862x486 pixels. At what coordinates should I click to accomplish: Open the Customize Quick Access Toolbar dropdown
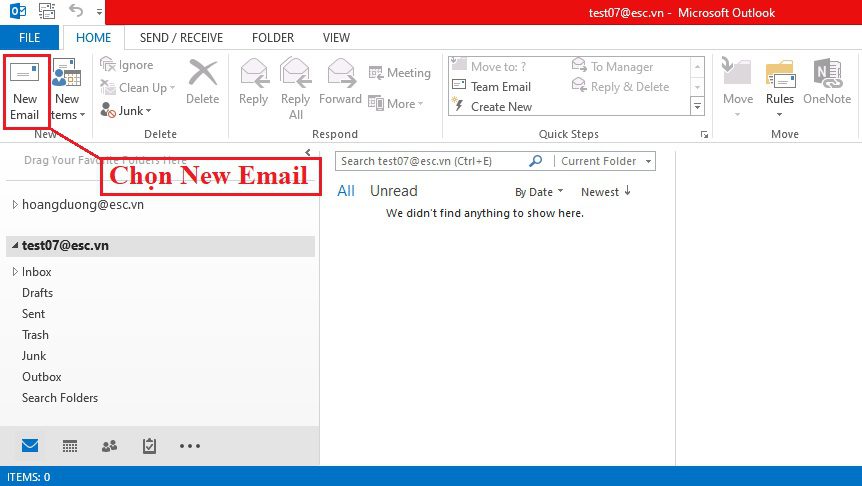[x=100, y=11]
